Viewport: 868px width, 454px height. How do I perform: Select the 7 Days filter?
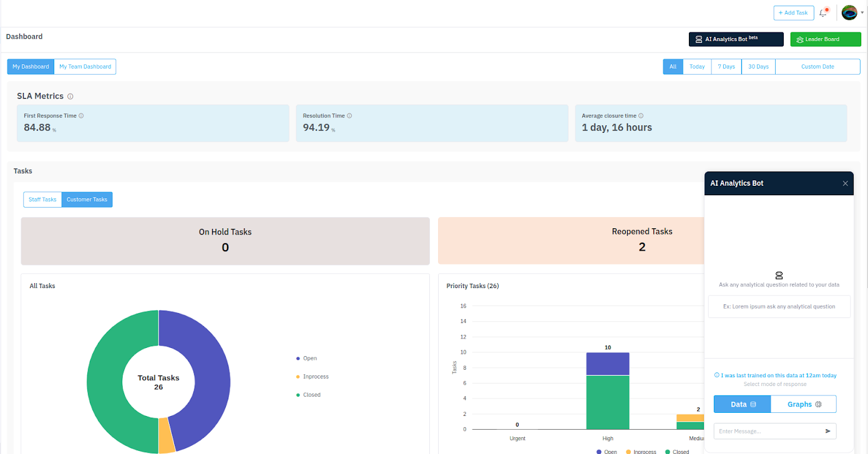(x=726, y=67)
